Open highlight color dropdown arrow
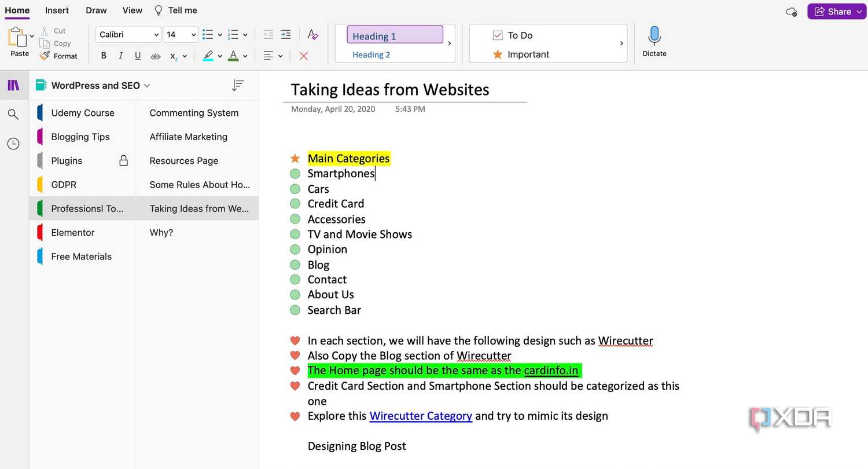The width and height of the screenshot is (868, 469). (220, 56)
